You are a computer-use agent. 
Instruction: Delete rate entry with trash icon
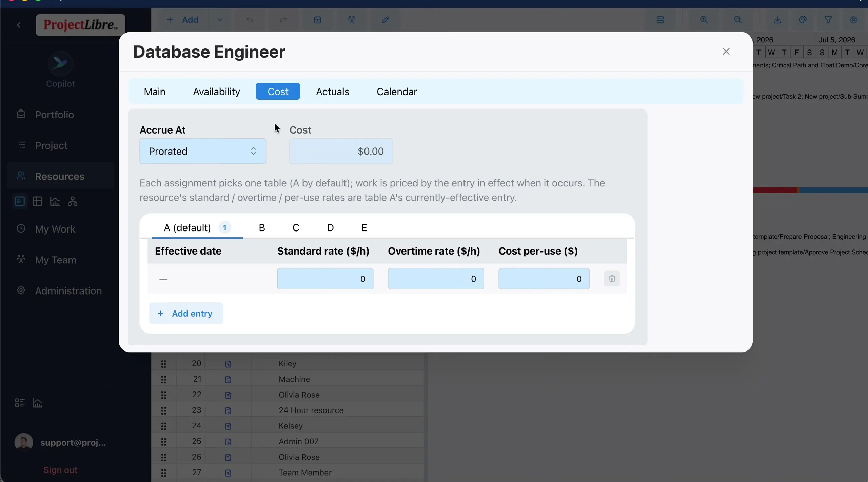pyautogui.click(x=612, y=279)
